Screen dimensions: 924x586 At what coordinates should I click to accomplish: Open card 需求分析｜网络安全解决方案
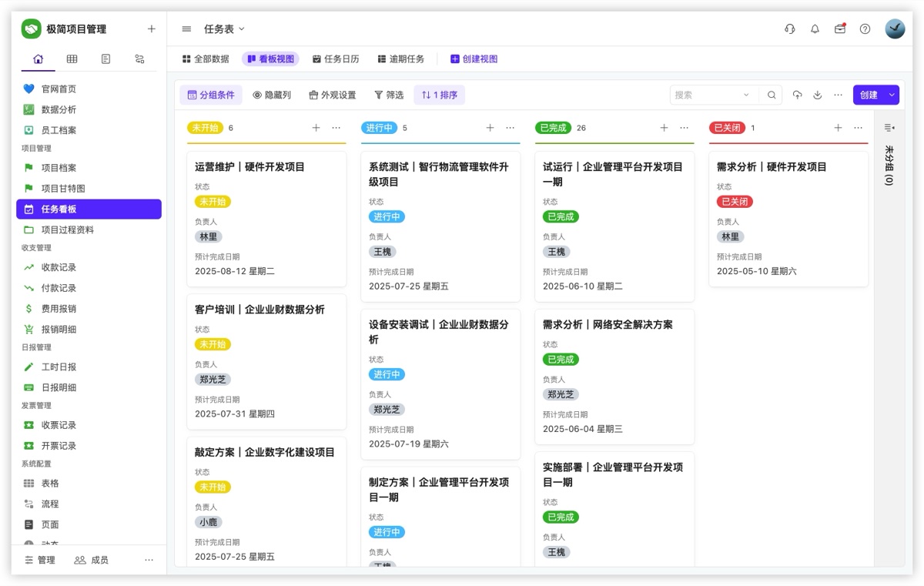(614, 377)
